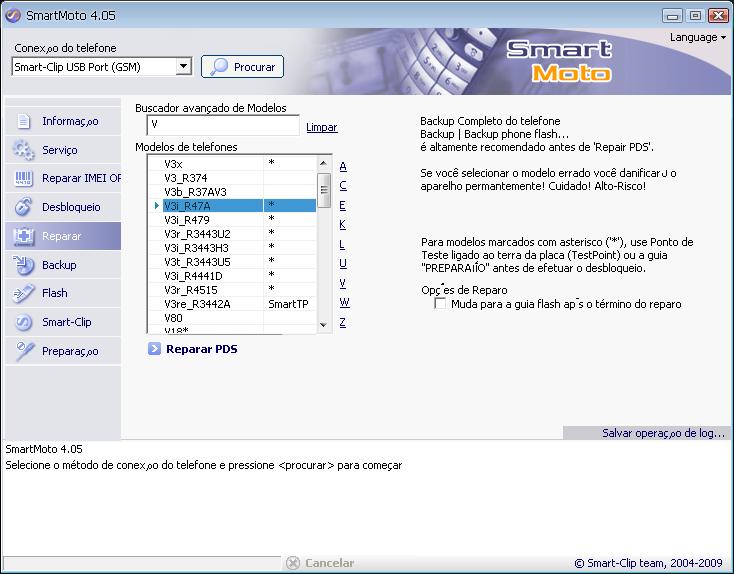Click the Procurar button

pyautogui.click(x=242, y=66)
